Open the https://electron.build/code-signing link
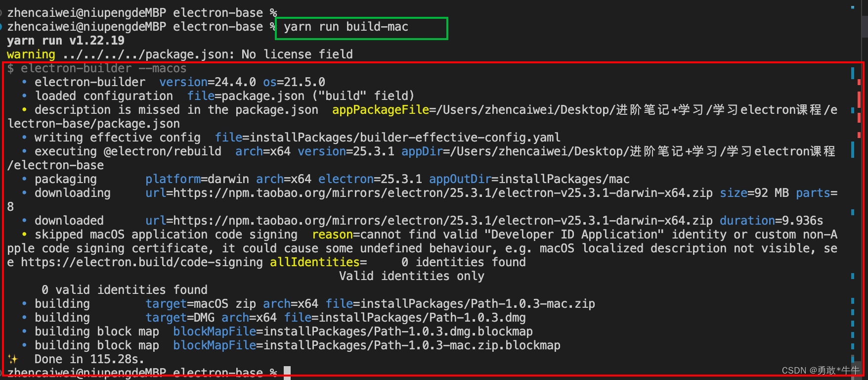The height and width of the screenshot is (380, 868). [x=142, y=262]
